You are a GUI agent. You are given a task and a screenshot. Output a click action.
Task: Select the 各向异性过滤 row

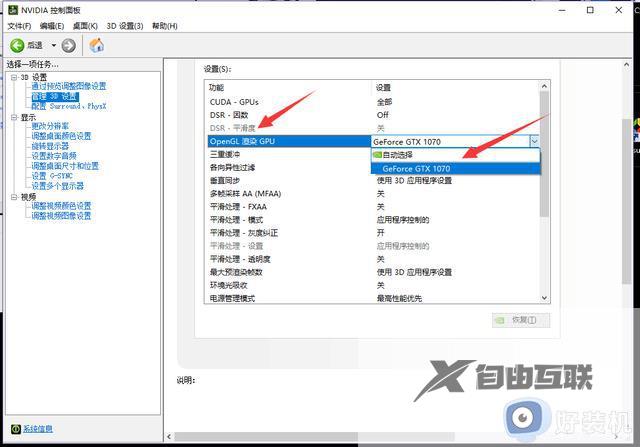pyautogui.click(x=289, y=167)
